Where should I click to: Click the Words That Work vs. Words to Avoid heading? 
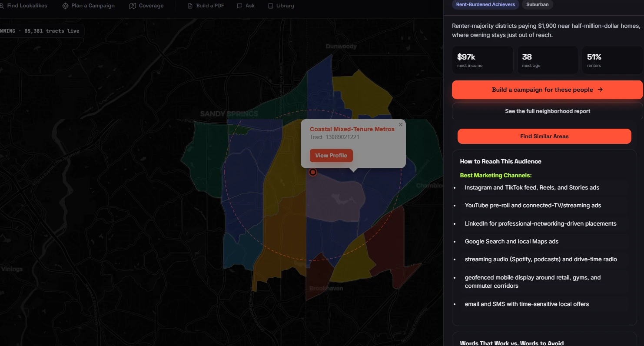tap(511, 343)
